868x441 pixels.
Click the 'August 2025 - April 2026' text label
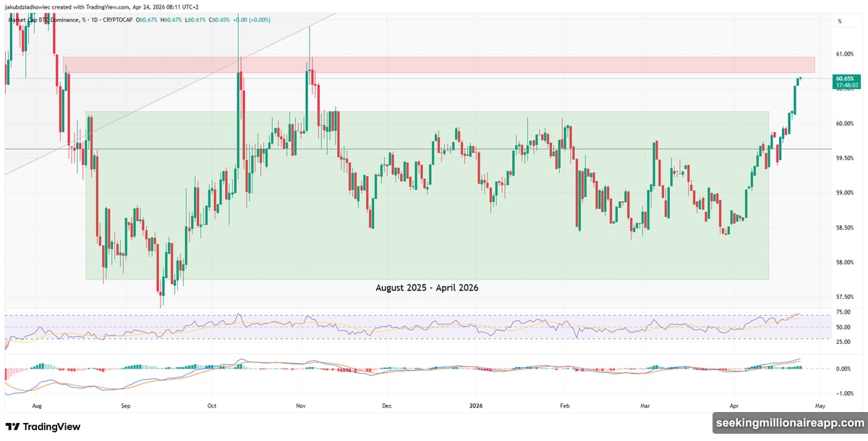[427, 287]
